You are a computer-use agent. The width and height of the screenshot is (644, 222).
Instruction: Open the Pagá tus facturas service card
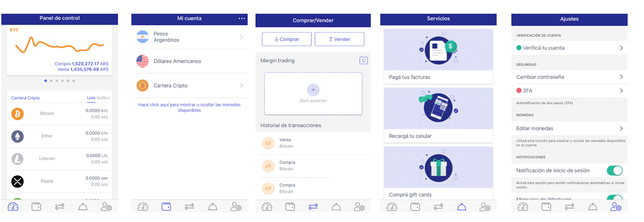click(438, 56)
